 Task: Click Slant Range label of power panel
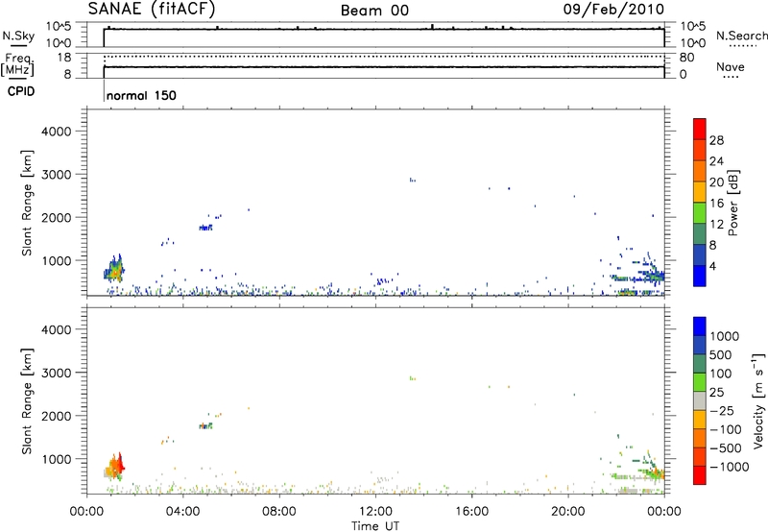click(x=27, y=203)
